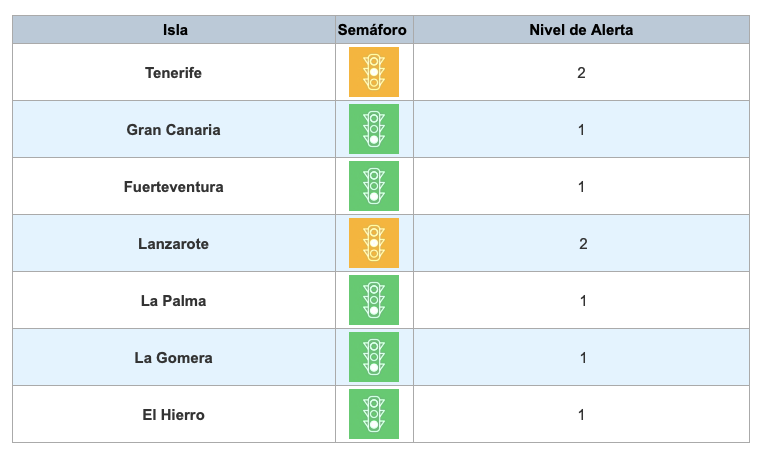This screenshot has height=452, width=761.
Task: Select El Hierro's green traffic light icon
Action: pyautogui.click(x=374, y=414)
